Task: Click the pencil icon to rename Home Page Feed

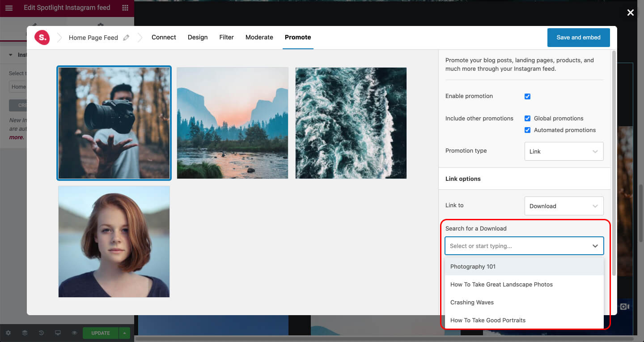Action: pyautogui.click(x=126, y=38)
